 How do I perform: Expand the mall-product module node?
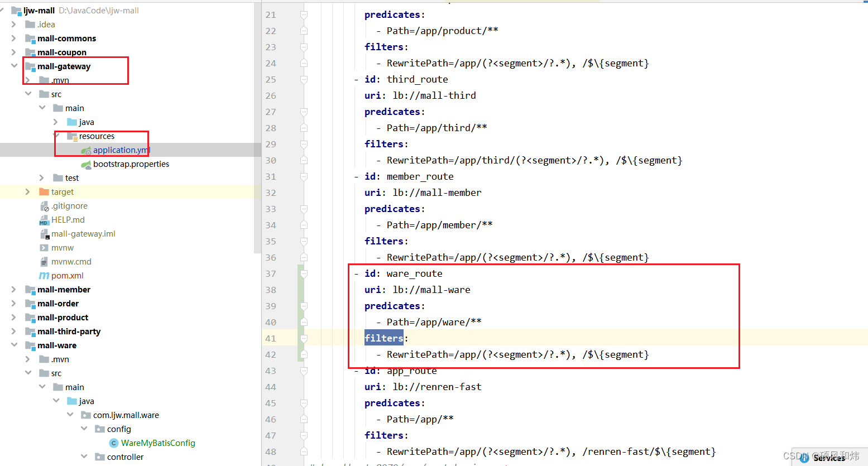coord(14,317)
